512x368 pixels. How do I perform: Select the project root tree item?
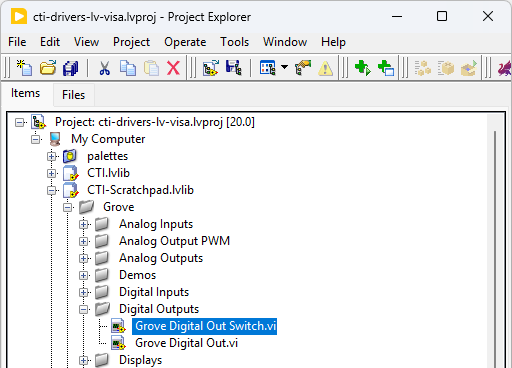[x=155, y=122]
